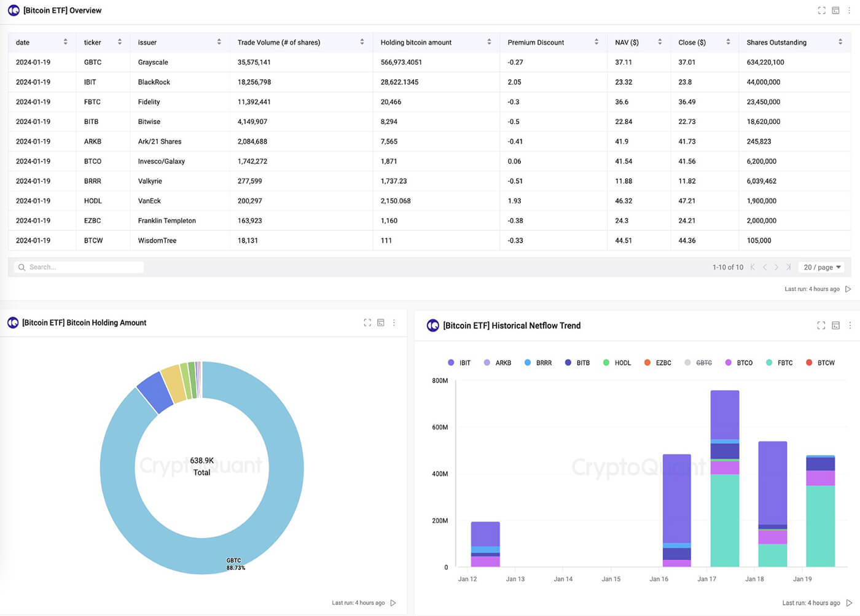This screenshot has height=616, width=860.
Task: Sort table by Premium Discount column
Action: tap(535, 42)
